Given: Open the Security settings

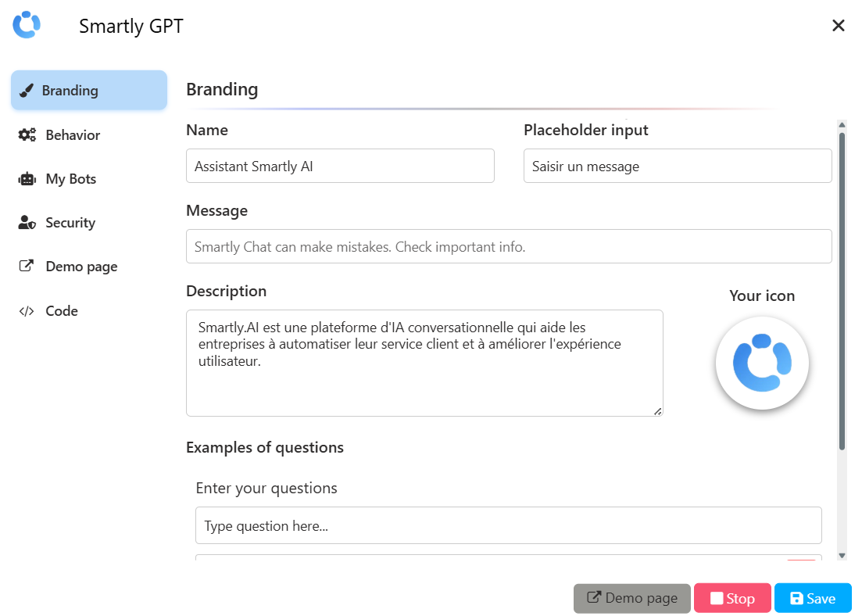Looking at the screenshot, I should tap(89, 223).
